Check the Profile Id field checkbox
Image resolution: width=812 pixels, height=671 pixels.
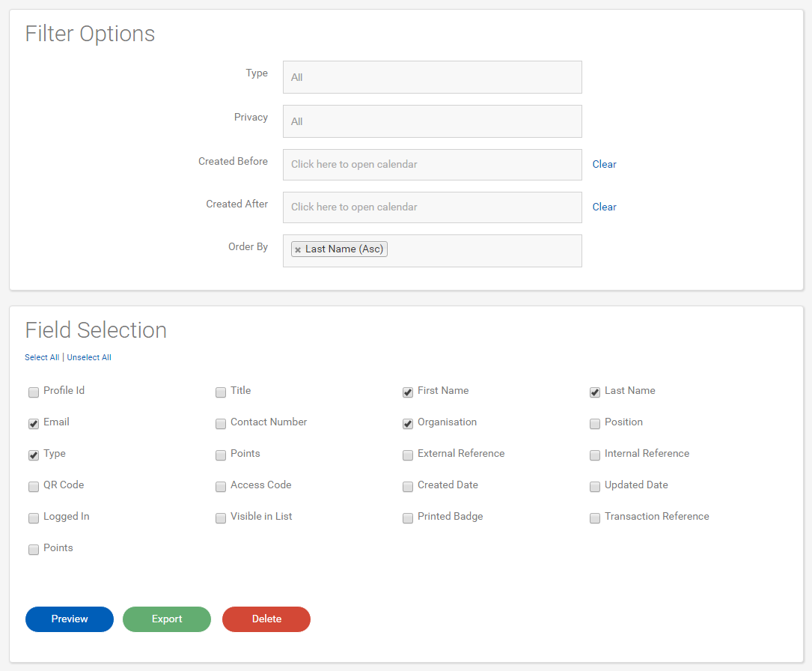(x=34, y=392)
